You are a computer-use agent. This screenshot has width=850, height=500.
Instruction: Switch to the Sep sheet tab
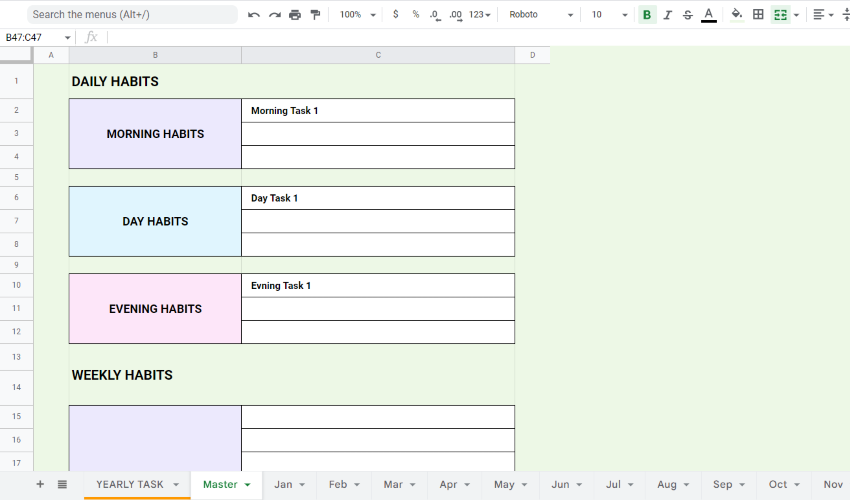(x=723, y=484)
